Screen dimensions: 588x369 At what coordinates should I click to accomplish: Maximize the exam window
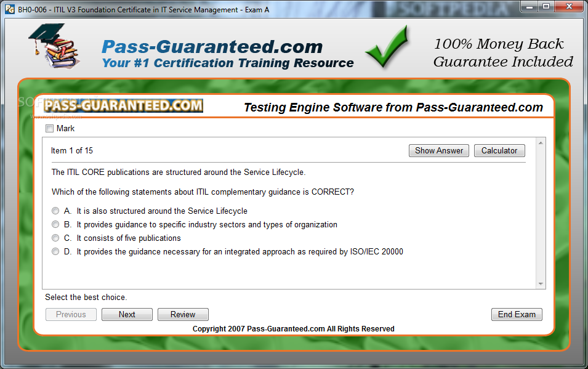tap(546, 6)
